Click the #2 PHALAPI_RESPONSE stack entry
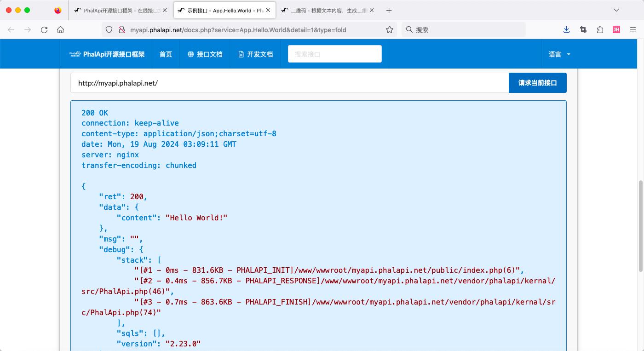 (318, 286)
